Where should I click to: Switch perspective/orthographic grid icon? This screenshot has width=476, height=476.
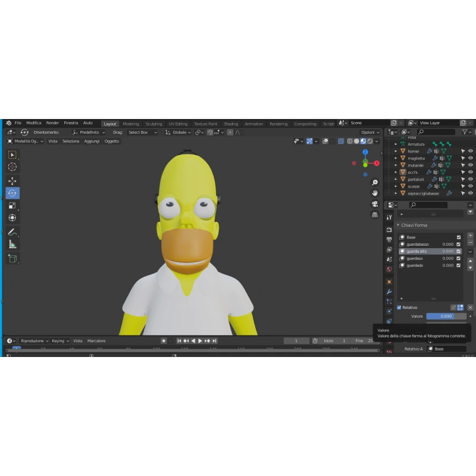pyautogui.click(x=375, y=215)
